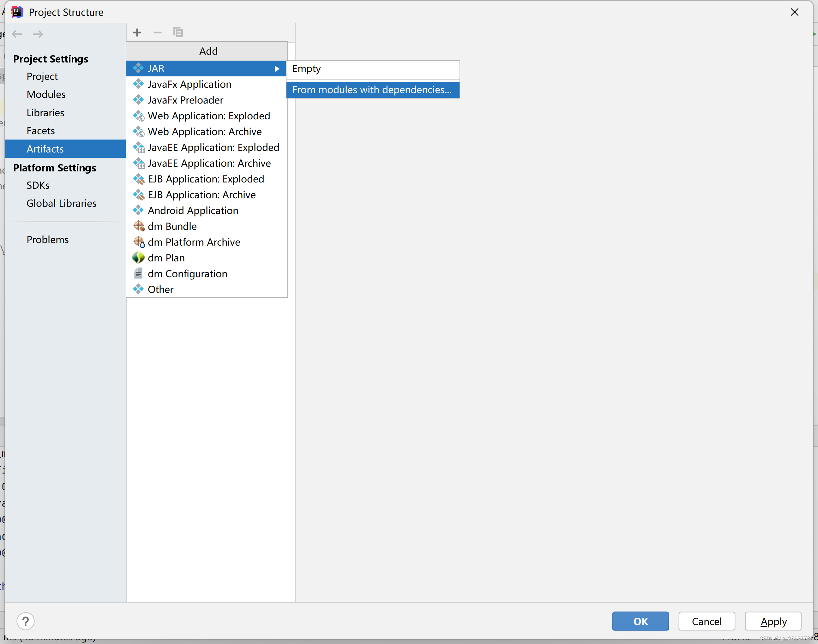Click the Copy artifact toolbar icon
Viewport: 818px width, 644px height.
click(x=177, y=33)
